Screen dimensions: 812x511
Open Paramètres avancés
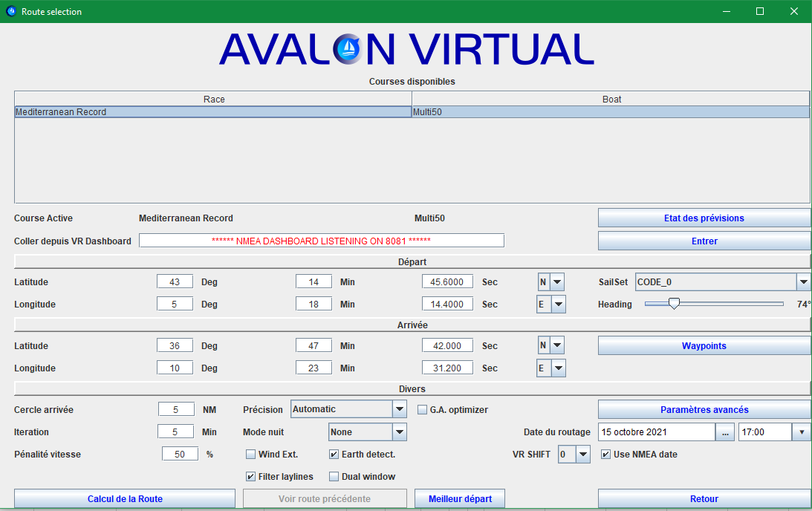[x=704, y=409]
